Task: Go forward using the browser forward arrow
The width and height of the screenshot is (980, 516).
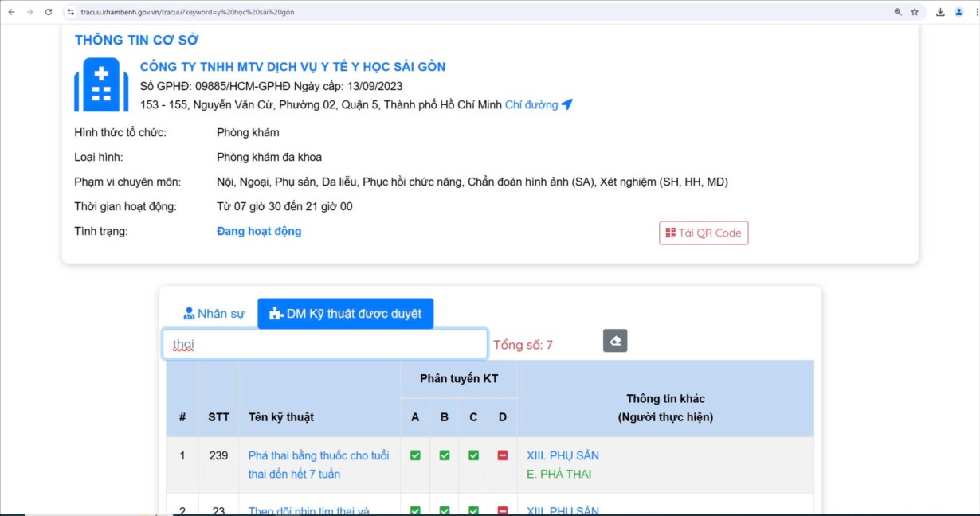Action: [29, 12]
